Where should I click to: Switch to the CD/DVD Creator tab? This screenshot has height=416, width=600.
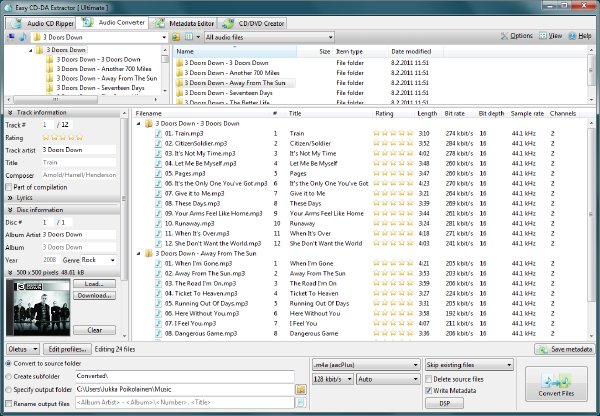point(252,23)
